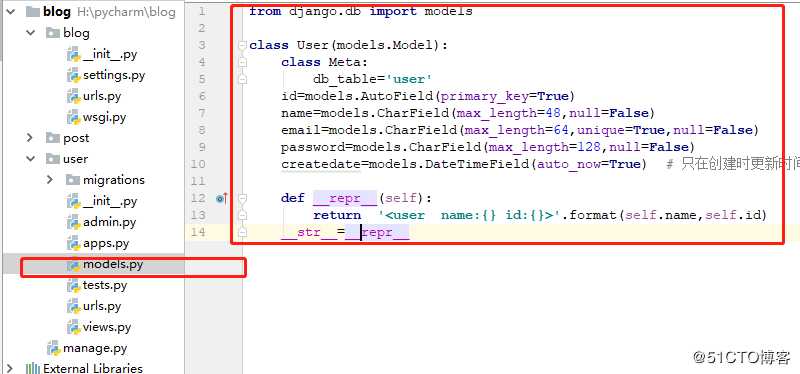800x374 pixels.
Task: Click the migrations folder icon
Action: [73, 180]
